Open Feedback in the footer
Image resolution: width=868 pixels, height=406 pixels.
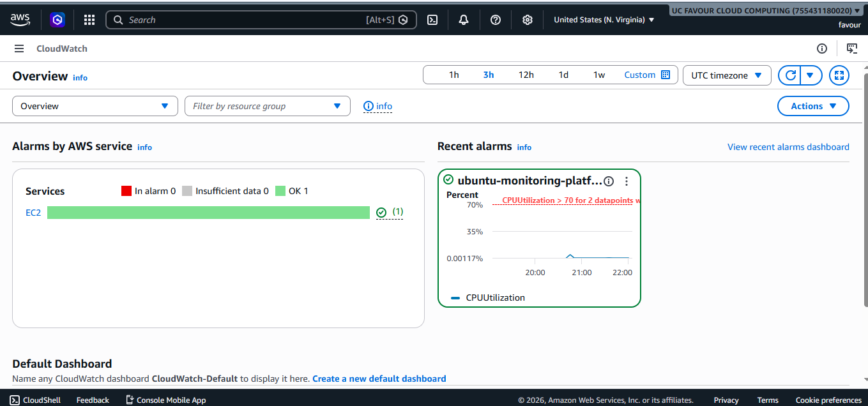point(93,400)
